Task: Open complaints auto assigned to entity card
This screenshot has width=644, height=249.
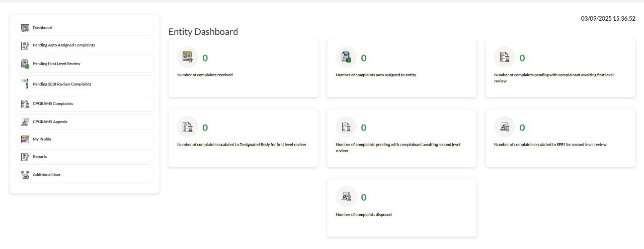Action: 401,68
